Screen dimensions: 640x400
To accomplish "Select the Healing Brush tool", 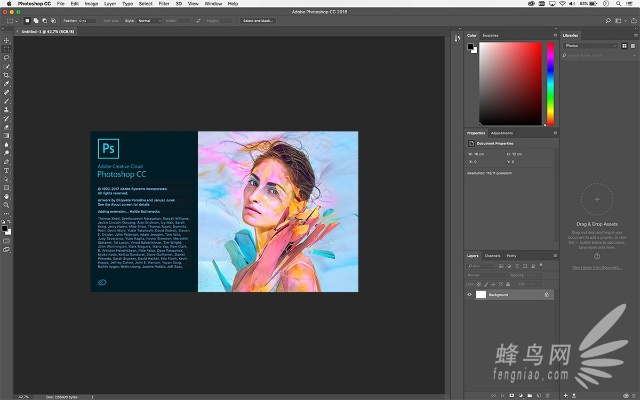I will pyautogui.click(x=6, y=93).
